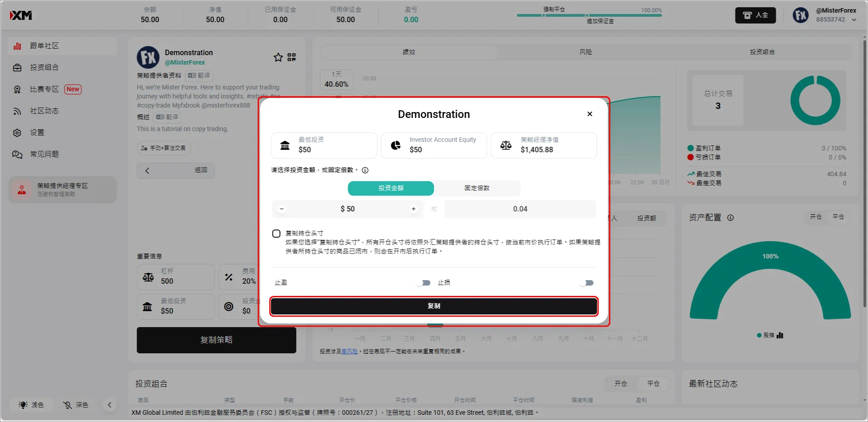Translate the 策略提供者资料 text
This screenshot has height=422, width=868.
pyautogui.click(x=199, y=75)
